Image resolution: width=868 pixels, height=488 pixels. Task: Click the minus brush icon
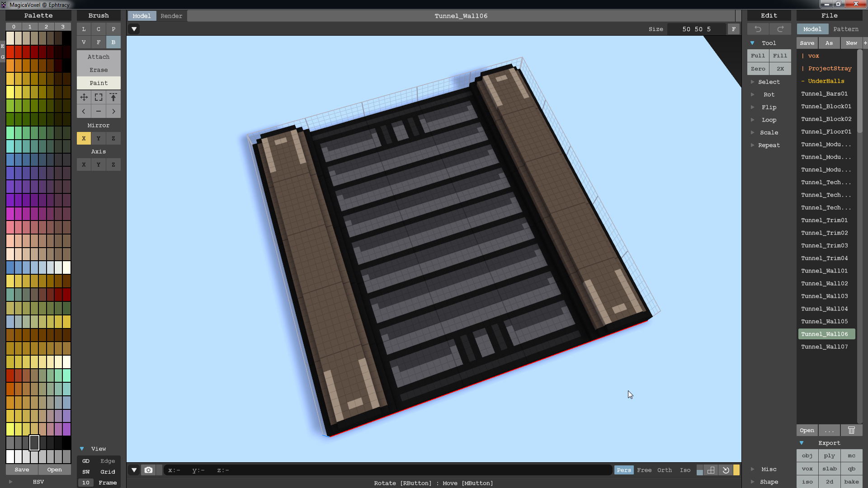pyautogui.click(x=99, y=111)
